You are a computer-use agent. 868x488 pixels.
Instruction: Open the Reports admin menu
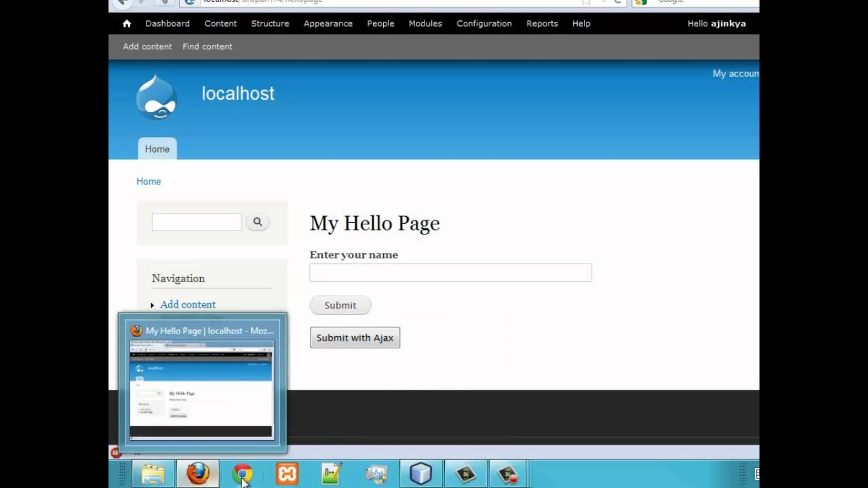coord(542,24)
